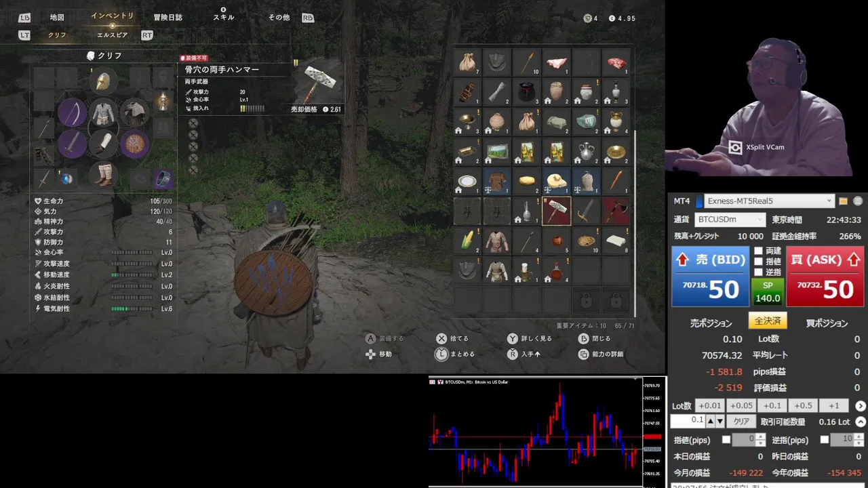Select the クリフ character sub-tab
Screen dimensions: 868x488
57,35
